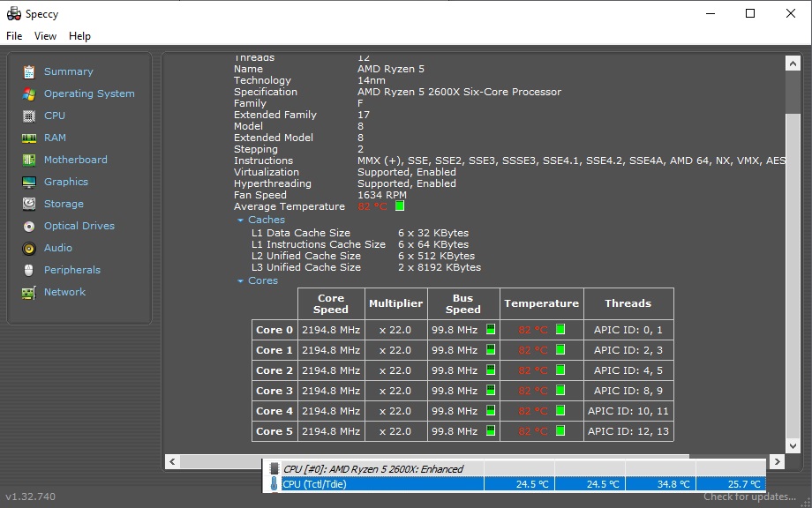Image resolution: width=812 pixels, height=508 pixels.
Task: Click the Motherboard icon in sidebar
Action: point(29,160)
